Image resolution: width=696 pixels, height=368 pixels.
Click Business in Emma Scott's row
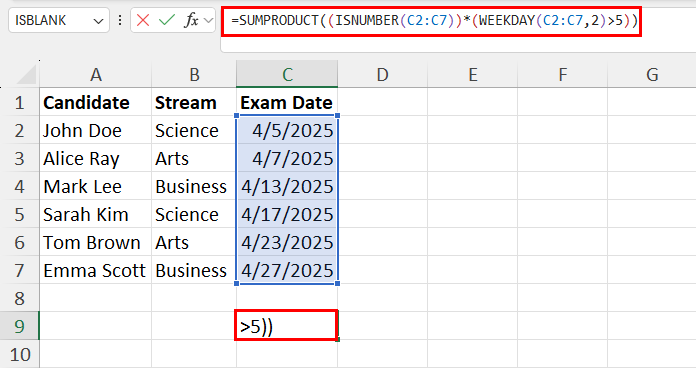[x=194, y=270]
